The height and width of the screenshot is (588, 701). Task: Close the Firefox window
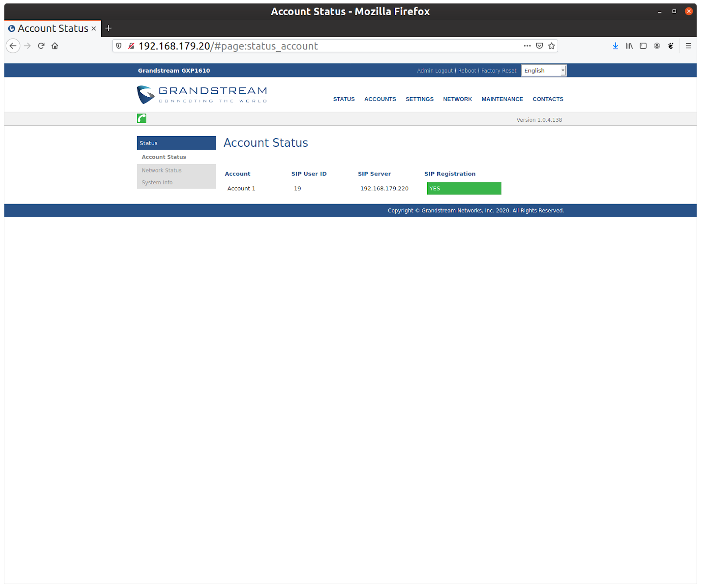[689, 11]
